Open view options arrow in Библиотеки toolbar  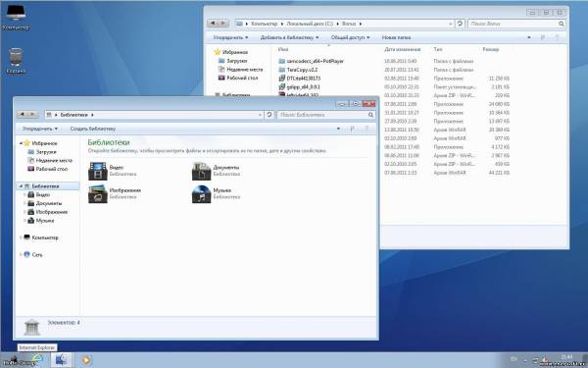[x=338, y=129]
